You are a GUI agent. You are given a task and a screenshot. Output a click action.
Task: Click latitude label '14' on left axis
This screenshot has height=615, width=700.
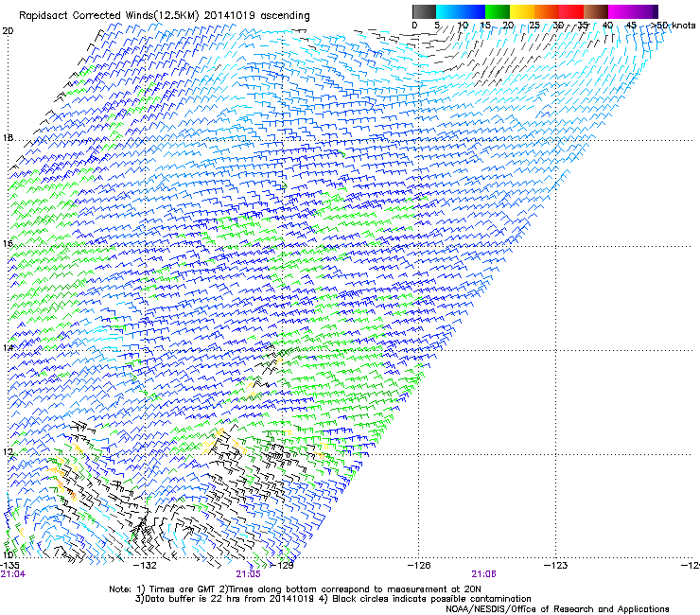tap(8, 347)
